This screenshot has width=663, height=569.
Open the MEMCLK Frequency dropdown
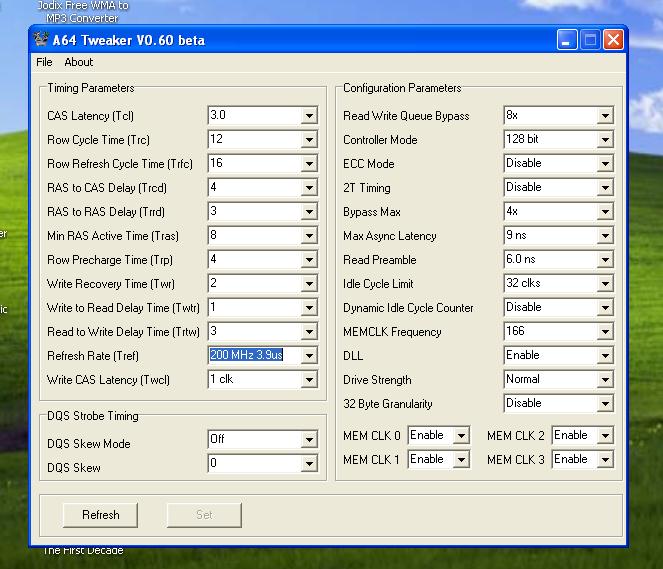pos(605,332)
